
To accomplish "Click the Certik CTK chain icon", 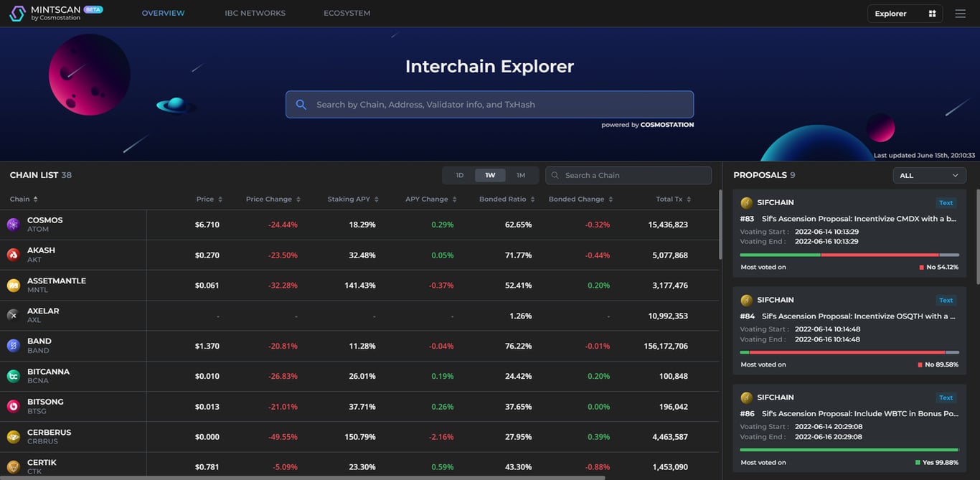I will [x=13, y=467].
